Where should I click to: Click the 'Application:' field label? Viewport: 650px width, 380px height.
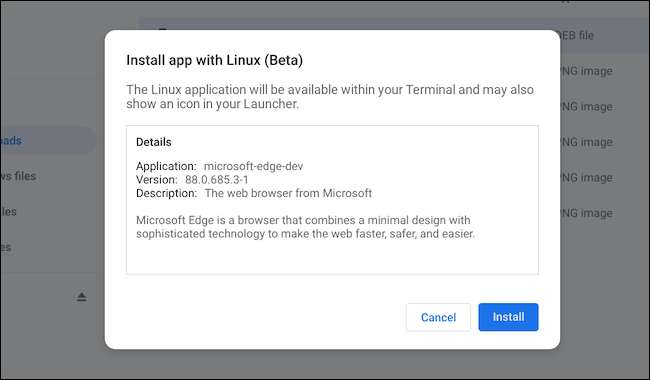pos(166,166)
